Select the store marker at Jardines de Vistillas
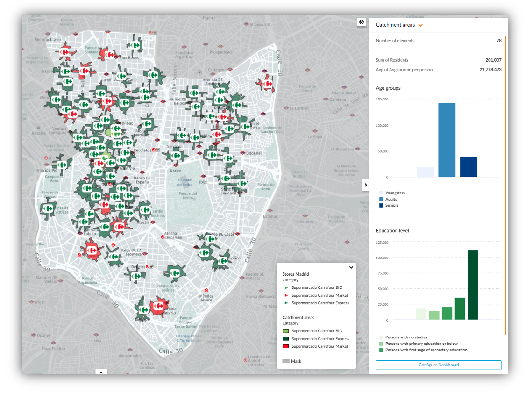Image resolution: width=532 pixels, height=394 pixels. click(x=48, y=208)
